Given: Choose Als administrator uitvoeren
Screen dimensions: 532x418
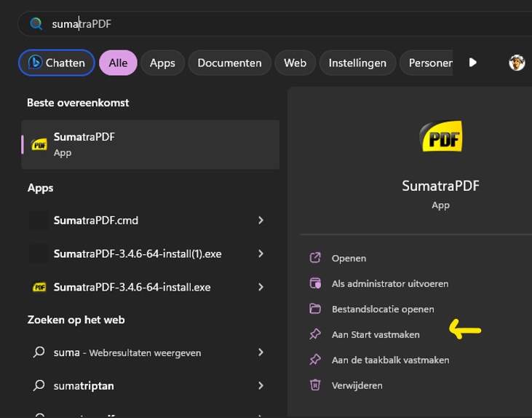Looking at the screenshot, I should (389, 283).
